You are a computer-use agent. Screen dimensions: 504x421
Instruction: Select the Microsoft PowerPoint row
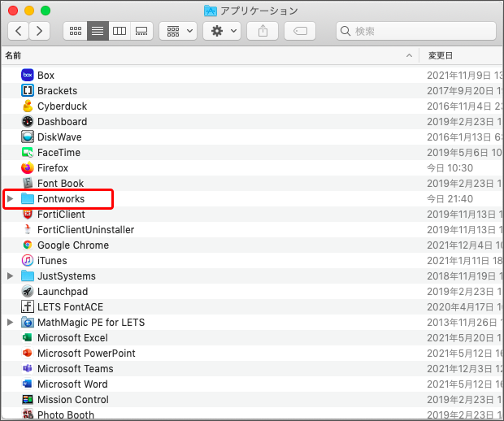tap(86, 353)
